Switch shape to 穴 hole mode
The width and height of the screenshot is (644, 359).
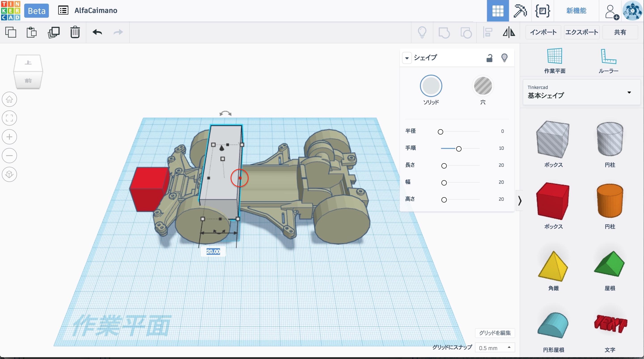coord(483,86)
